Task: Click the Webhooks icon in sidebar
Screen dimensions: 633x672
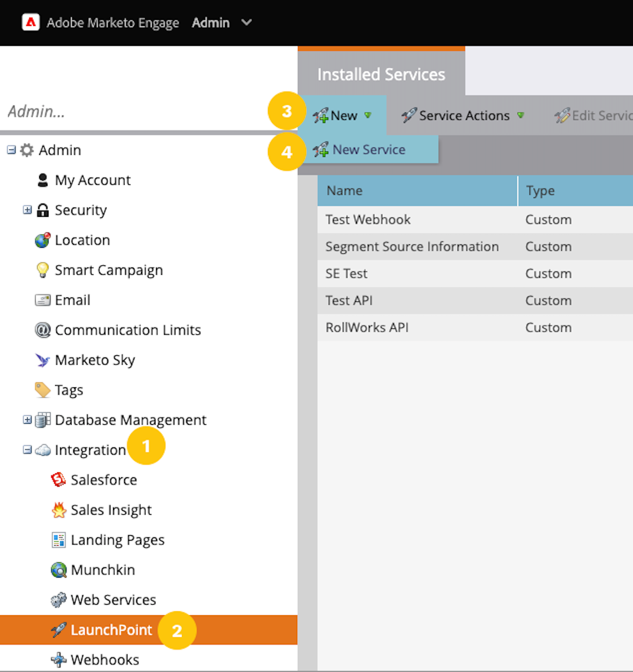Action: click(58, 660)
